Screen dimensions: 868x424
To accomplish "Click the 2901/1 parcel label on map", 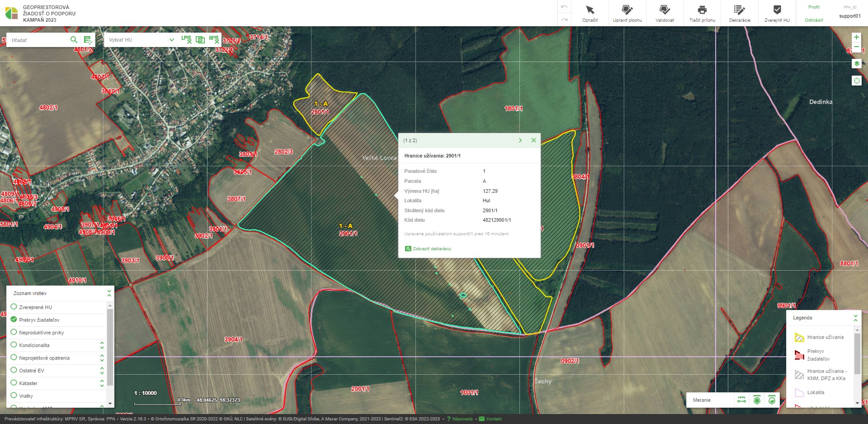I will (x=348, y=233).
